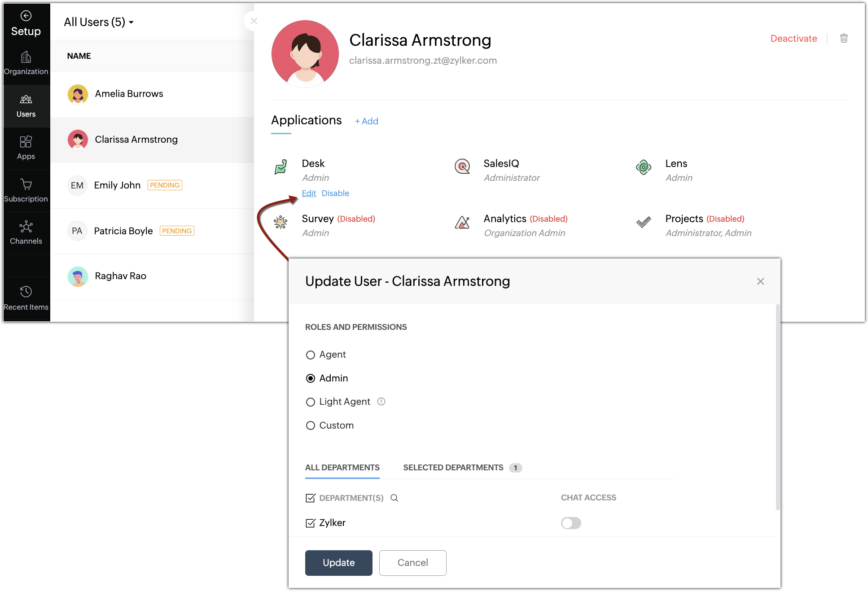The width and height of the screenshot is (868, 596).
Task: Open the Organization section icon
Action: pyautogui.click(x=26, y=57)
